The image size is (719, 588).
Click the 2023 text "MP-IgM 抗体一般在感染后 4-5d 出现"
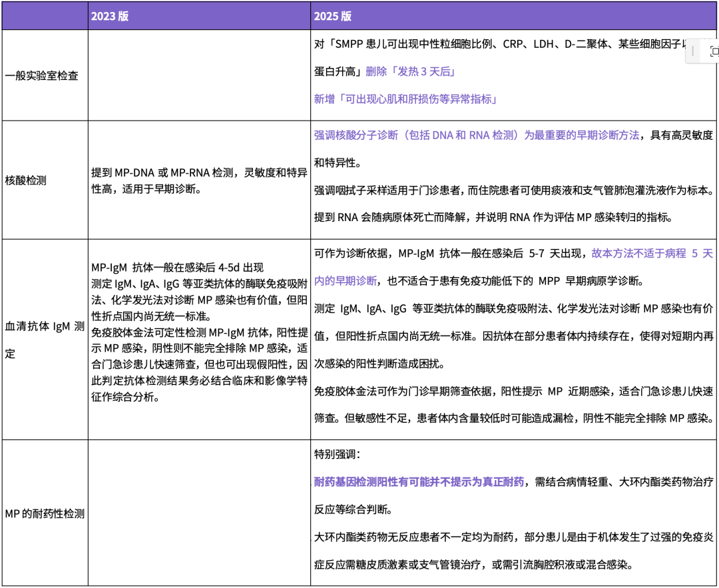click(x=178, y=268)
